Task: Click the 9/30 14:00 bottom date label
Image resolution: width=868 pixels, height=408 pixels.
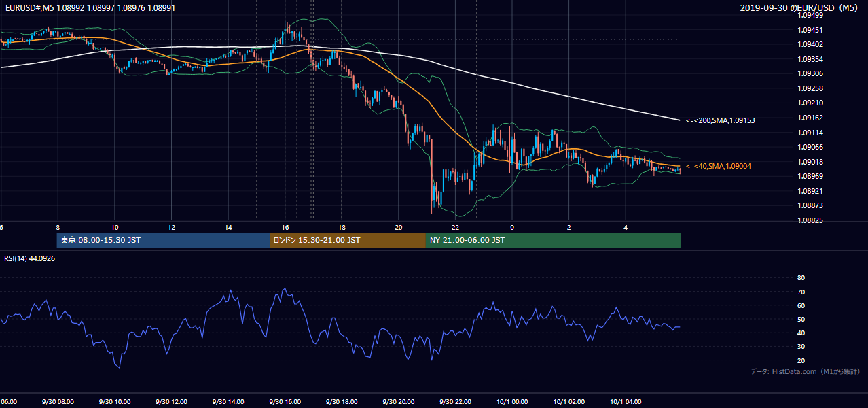Action: [x=228, y=401]
